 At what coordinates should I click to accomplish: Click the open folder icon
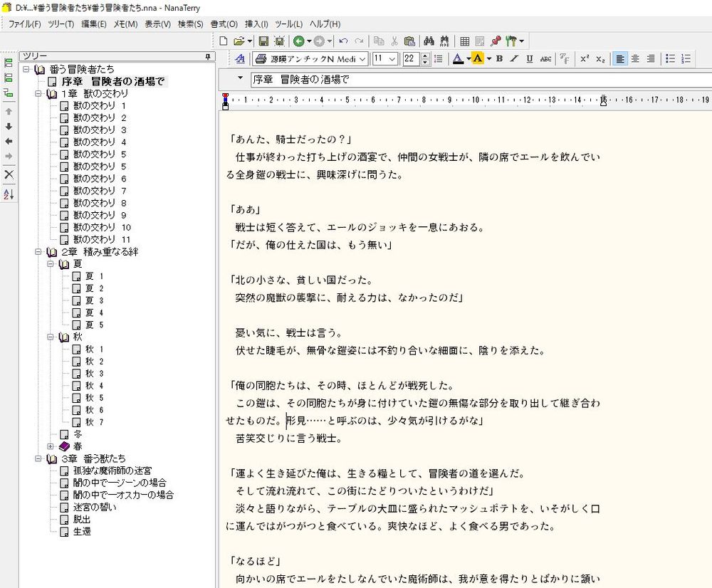coord(239,41)
